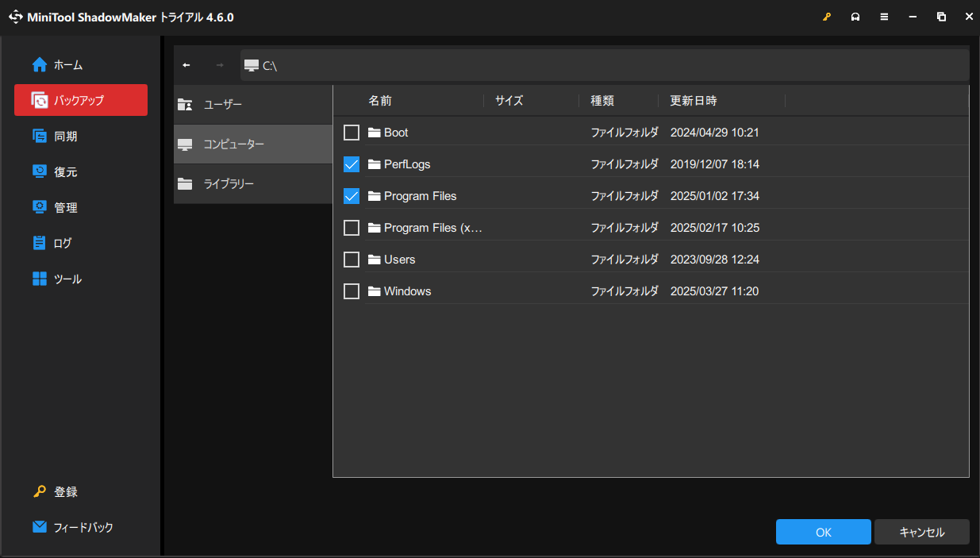The image size is (980, 558).
Task: Click the Manage (管理) icon
Action: (40, 207)
